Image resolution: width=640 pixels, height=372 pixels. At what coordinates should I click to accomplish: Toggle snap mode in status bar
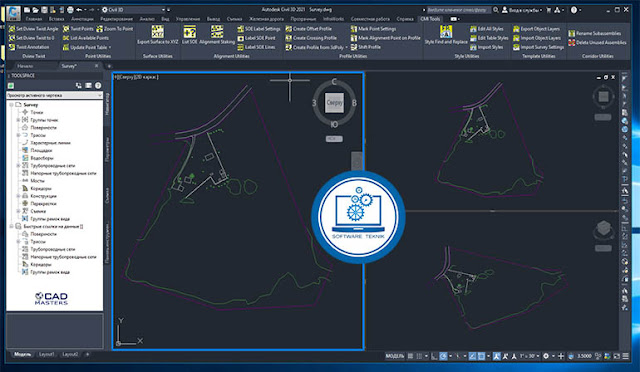tap(419, 356)
